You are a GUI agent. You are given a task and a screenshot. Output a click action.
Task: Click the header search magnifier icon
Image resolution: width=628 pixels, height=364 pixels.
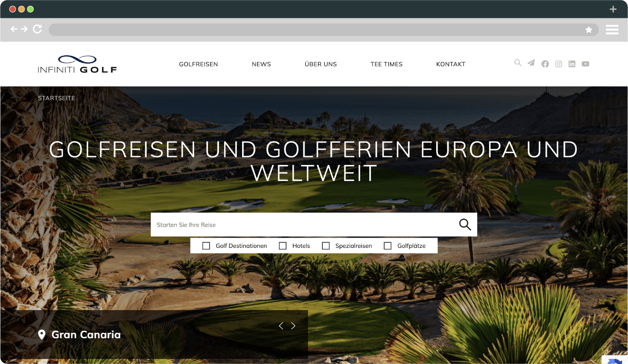coord(518,63)
